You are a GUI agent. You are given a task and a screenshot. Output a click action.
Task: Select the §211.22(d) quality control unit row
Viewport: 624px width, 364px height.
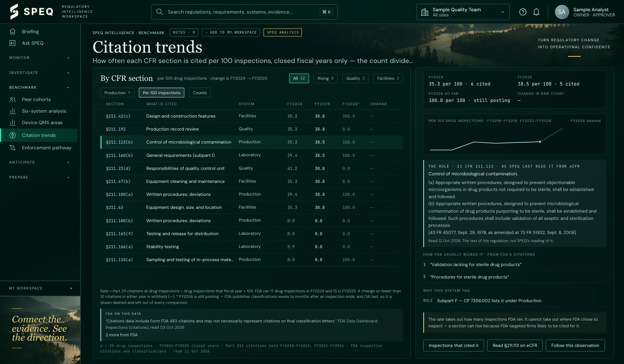[252, 168]
